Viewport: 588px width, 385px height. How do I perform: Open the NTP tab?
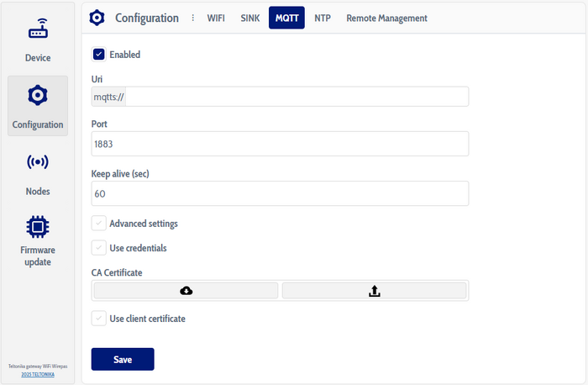tap(322, 18)
